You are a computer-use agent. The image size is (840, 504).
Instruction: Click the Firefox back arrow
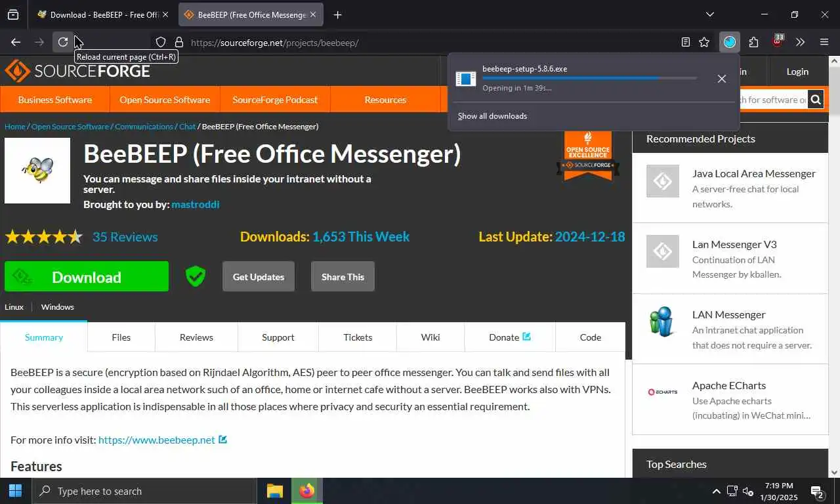(x=16, y=42)
